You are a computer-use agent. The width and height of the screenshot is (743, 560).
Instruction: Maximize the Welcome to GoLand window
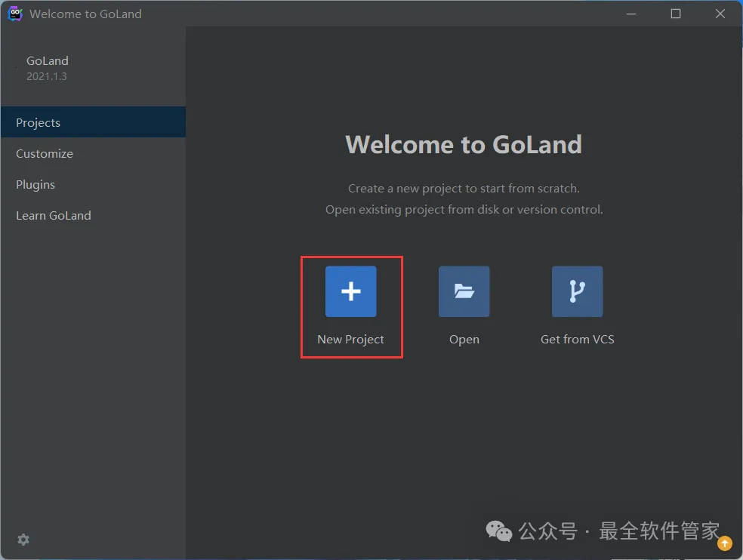point(676,14)
